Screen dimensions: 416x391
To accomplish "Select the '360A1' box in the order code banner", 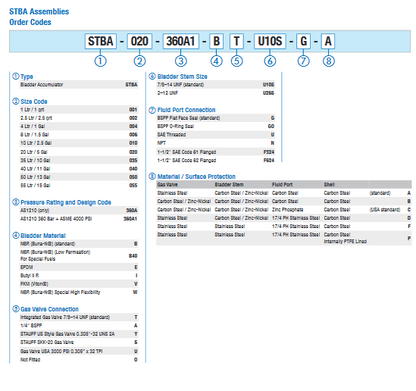I will click(180, 41).
